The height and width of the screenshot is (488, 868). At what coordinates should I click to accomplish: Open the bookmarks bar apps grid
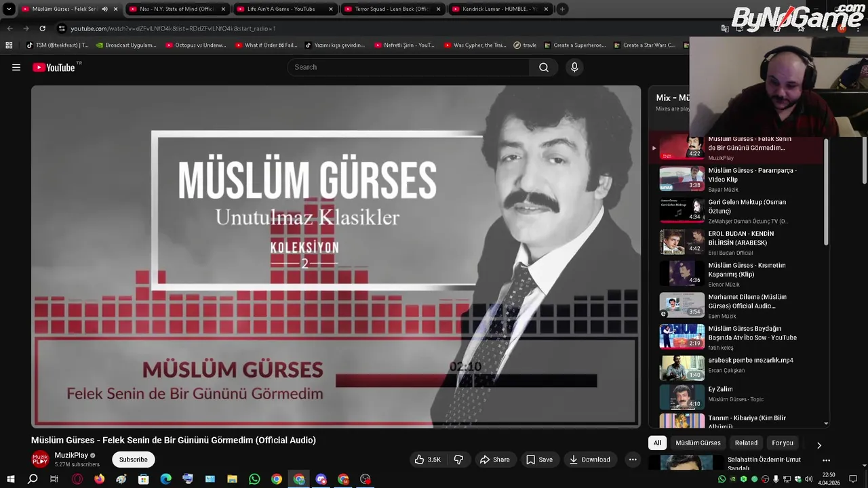[9, 45]
